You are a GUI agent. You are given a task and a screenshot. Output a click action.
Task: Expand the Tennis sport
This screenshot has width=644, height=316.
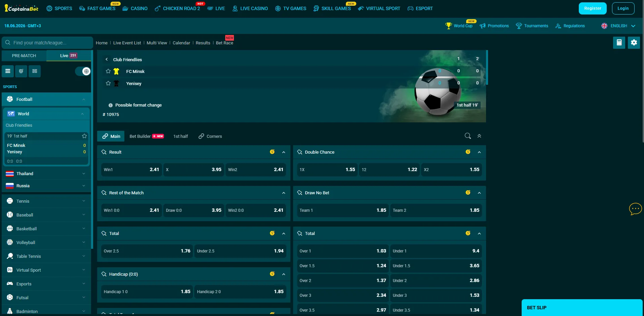(46, 201)
